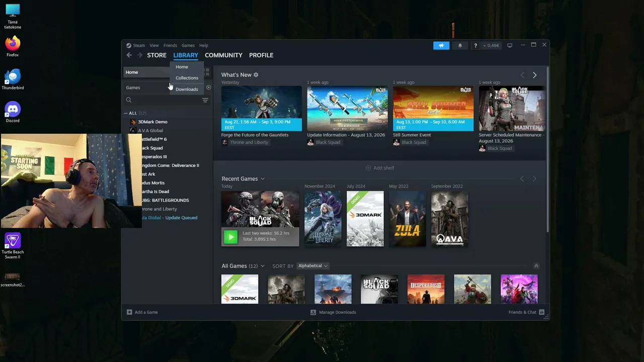Image resolution: width=644 pixels, height=362 pixels.
Task: Open 3DMark demo cover in Recent Games
Action: (365, 219)
